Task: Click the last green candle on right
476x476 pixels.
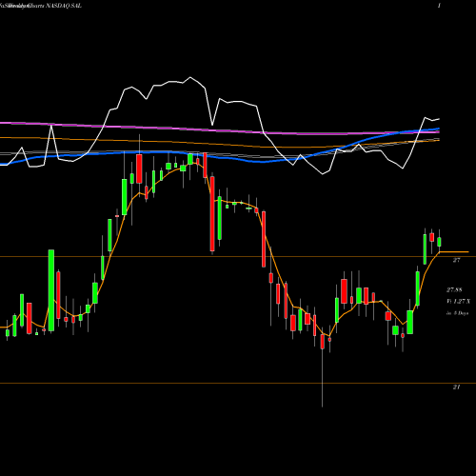Action: point(439,242)
